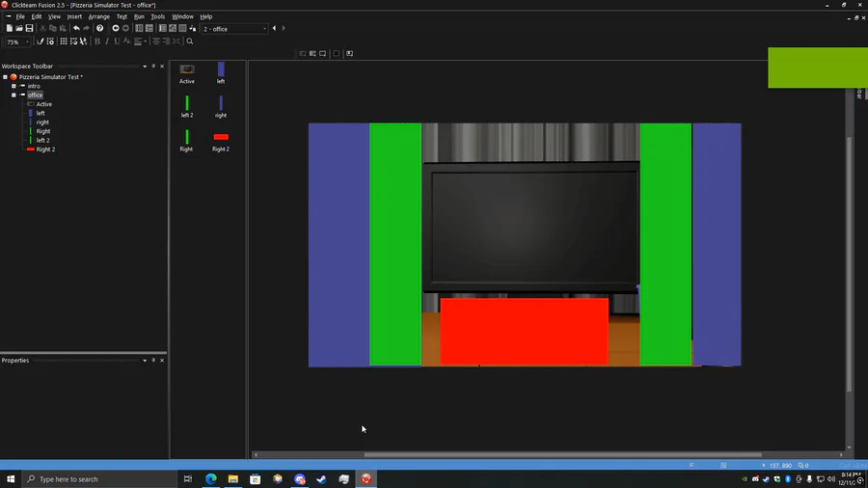Open File Explorer from taskbar
This screenshot has height=488, width=868.
pos(233,479)
